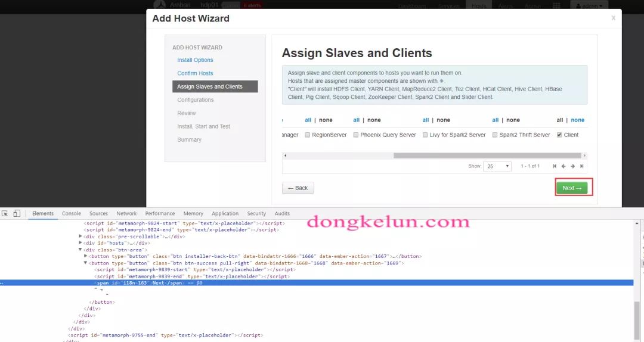Open the Show rows-per-page dropdown
Viewport: 644px width, 342px height.
(497, 166)
